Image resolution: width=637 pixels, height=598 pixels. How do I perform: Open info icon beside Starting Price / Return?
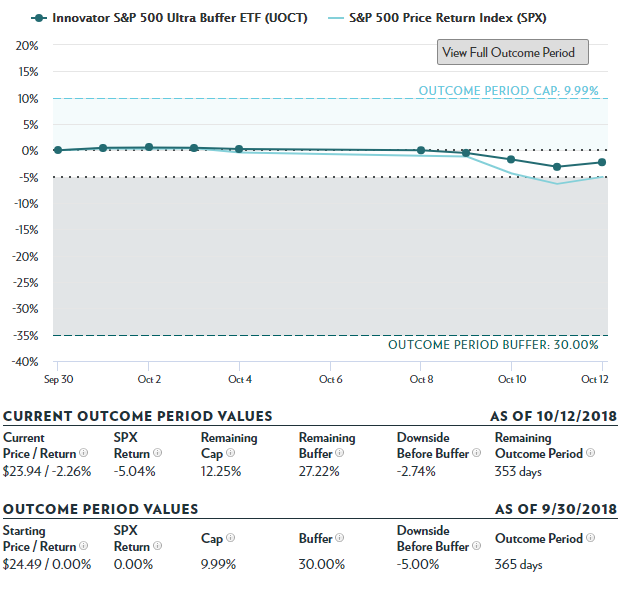pos(83,546)
